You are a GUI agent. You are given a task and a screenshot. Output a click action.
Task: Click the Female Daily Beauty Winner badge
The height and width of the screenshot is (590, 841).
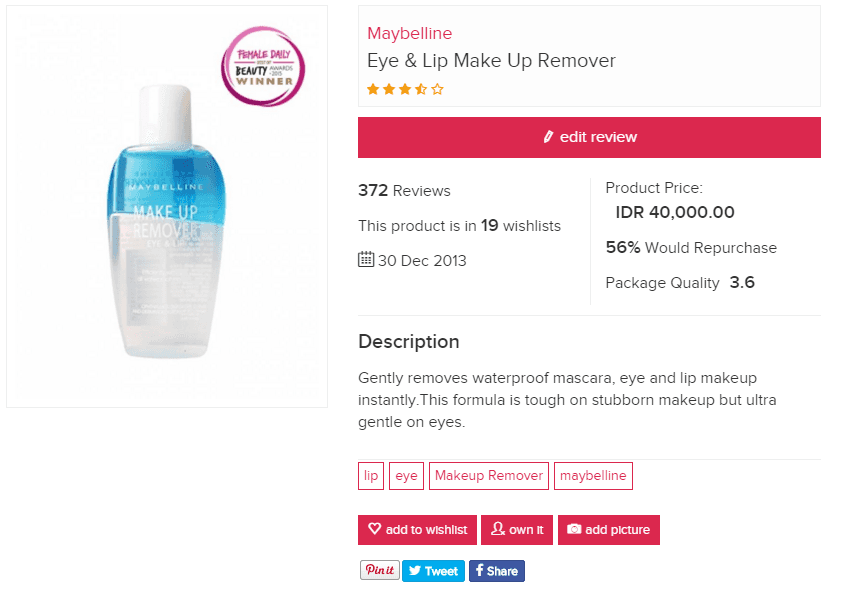pos(263,67)
